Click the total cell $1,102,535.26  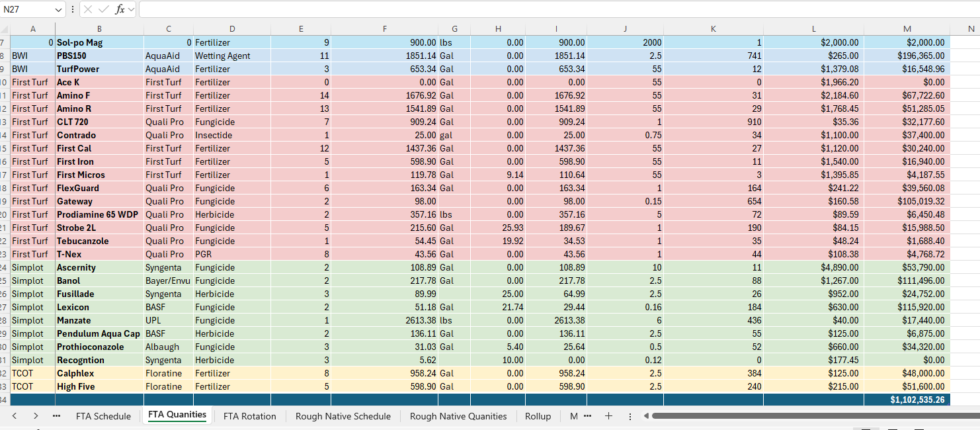907,400
